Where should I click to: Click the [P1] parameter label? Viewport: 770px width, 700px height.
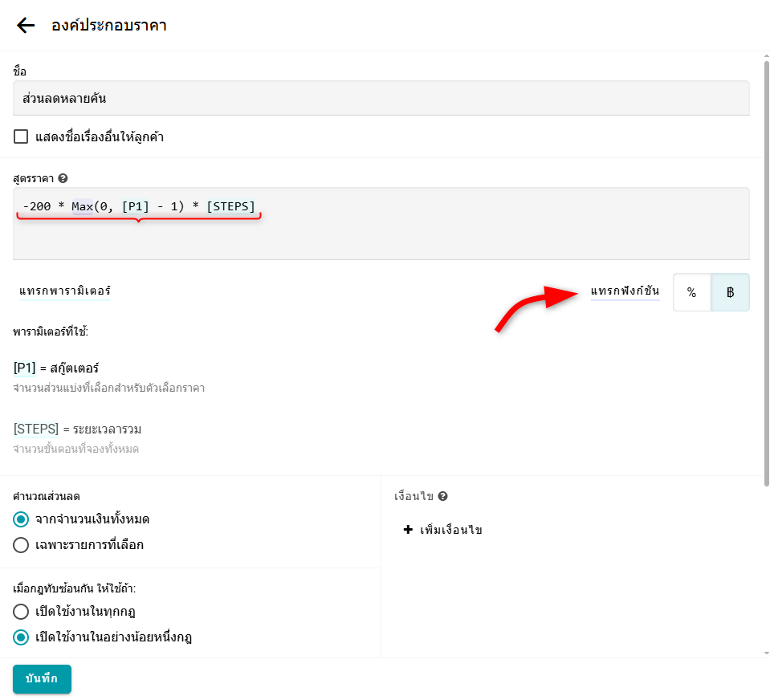[24, 368]
